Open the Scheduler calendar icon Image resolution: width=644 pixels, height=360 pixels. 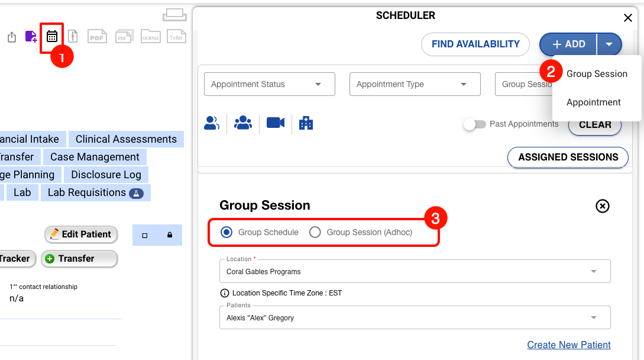point(51,37)
